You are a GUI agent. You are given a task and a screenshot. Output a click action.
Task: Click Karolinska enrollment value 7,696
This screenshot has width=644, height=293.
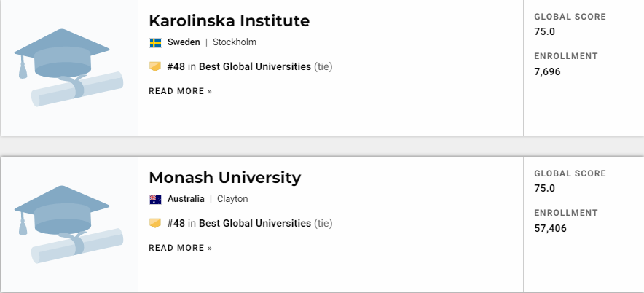[x=547, y=72]
